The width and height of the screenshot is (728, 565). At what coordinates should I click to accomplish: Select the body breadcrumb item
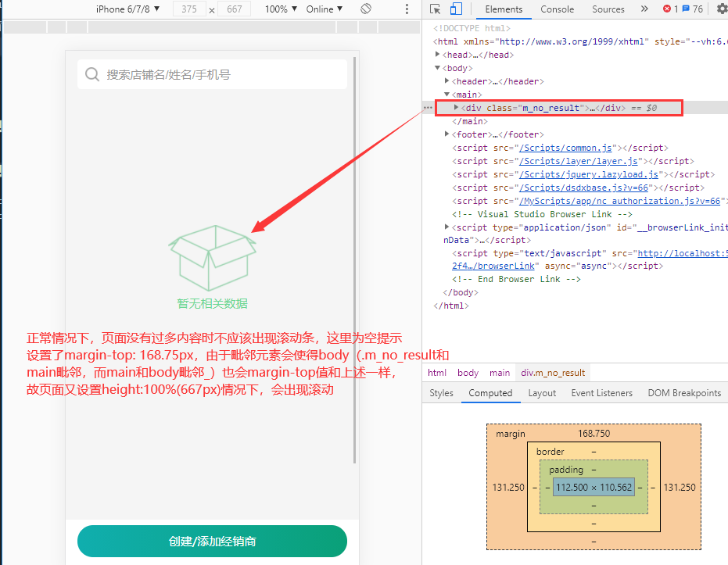click(x=468, y=373)
